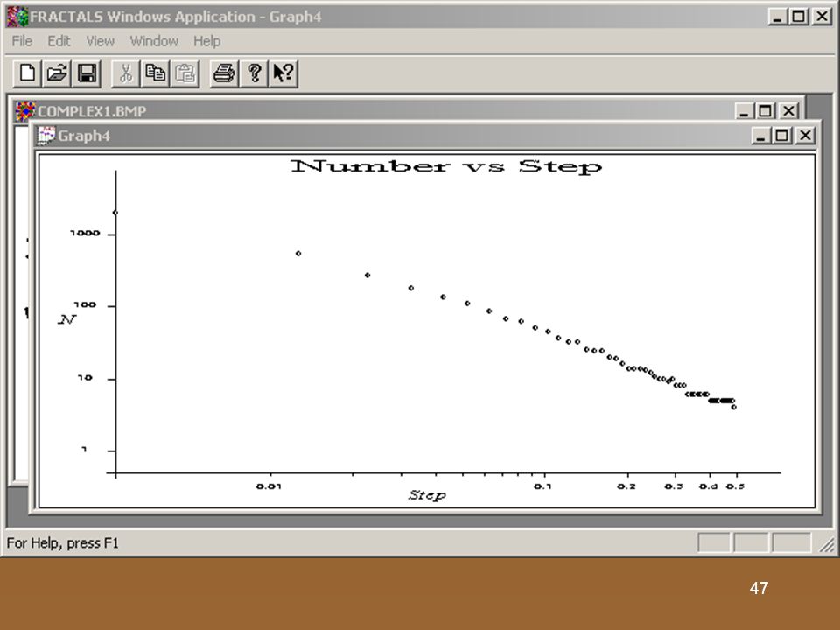Maximize the Graph4 child window
The image size is (840, 630).
(x=781, y=136)
